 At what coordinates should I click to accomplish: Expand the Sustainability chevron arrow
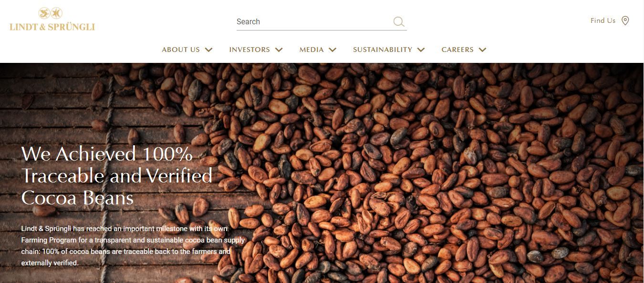(x=421, y=50)
